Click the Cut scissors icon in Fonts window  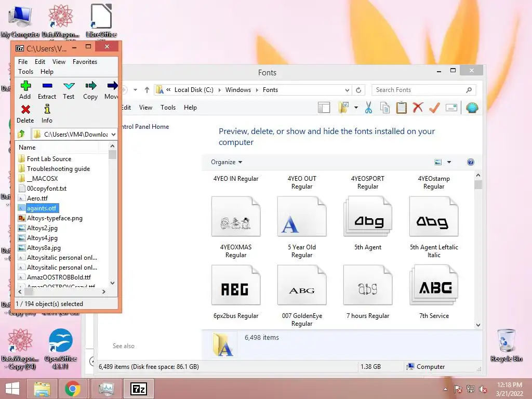coord(368,108)
